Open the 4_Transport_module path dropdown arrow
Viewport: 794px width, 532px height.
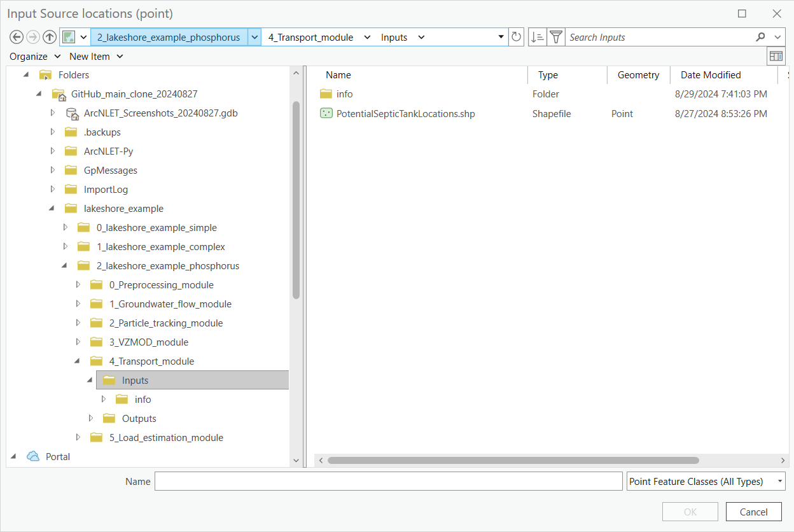[367, 37]
